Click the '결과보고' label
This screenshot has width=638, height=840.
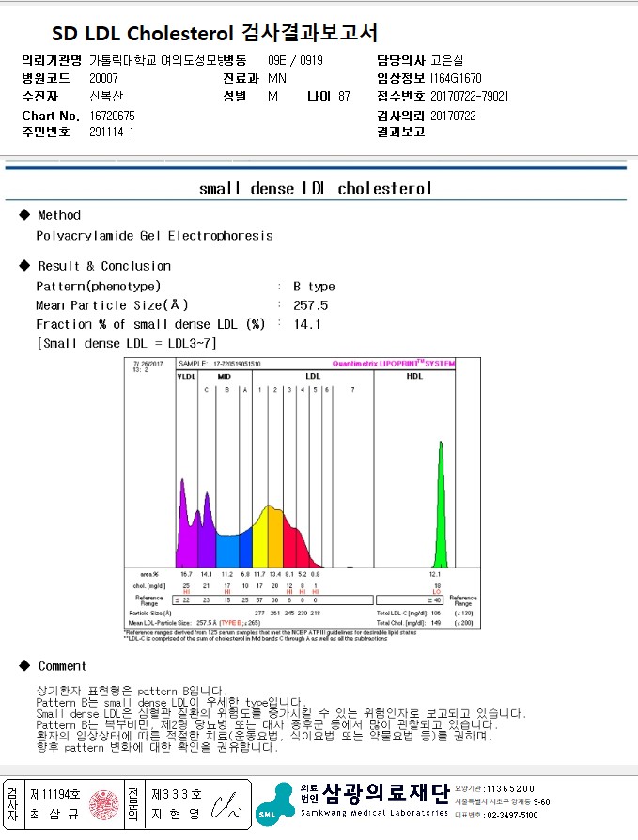(x=400, y=132)
